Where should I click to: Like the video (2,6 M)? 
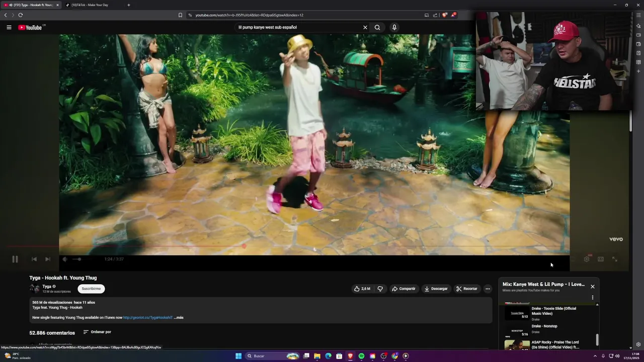(x=362, y=289)
